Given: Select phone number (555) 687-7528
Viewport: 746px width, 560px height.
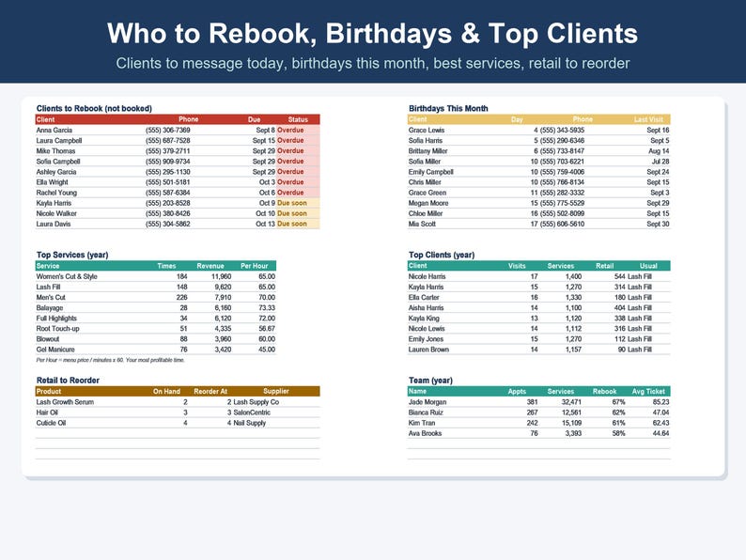Looking at the screenshot, I should tap(168, 140).
